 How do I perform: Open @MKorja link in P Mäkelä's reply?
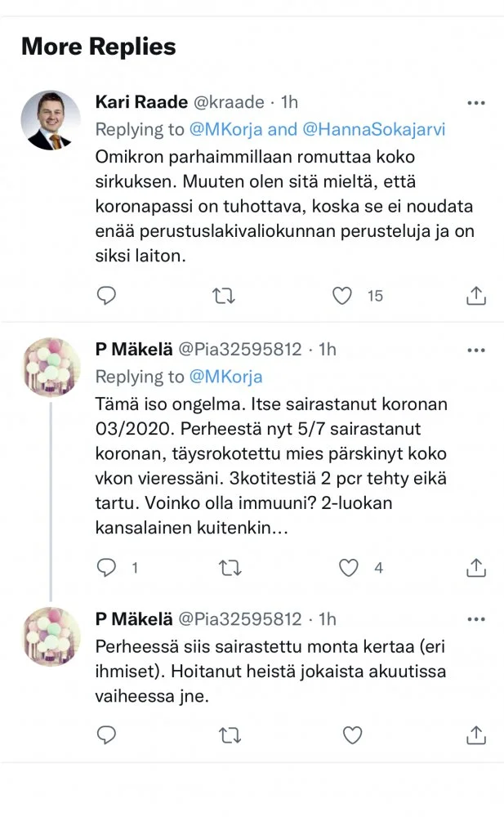tap(226, 377)
